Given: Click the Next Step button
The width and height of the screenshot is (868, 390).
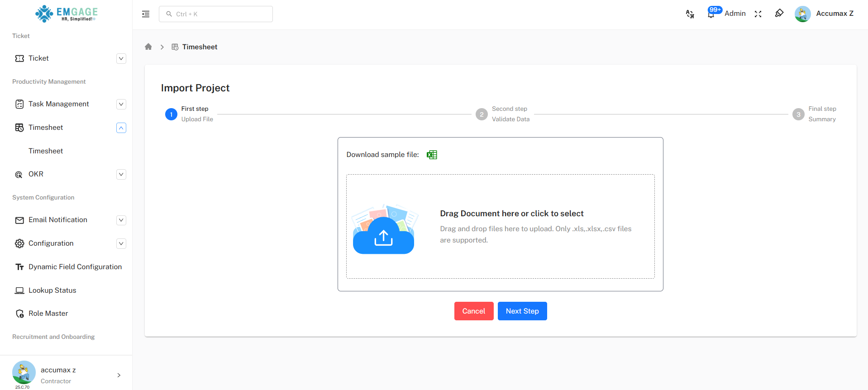Looking at the screenshot, I should 522,311.
